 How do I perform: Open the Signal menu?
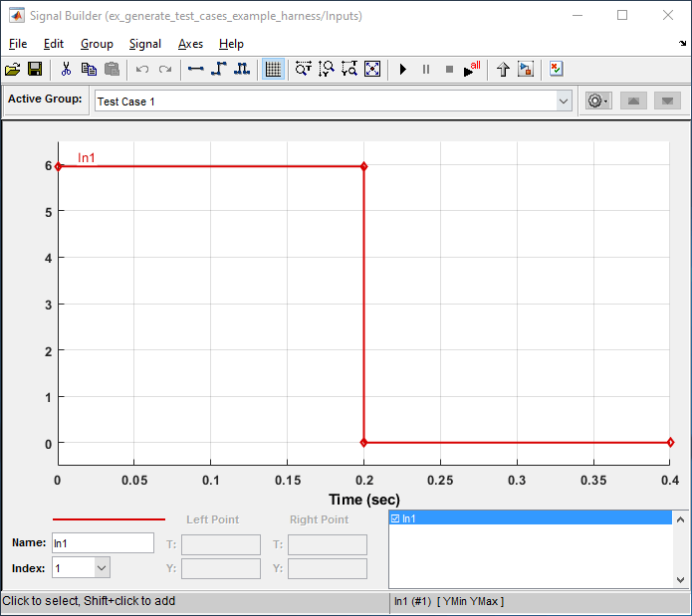145,44
